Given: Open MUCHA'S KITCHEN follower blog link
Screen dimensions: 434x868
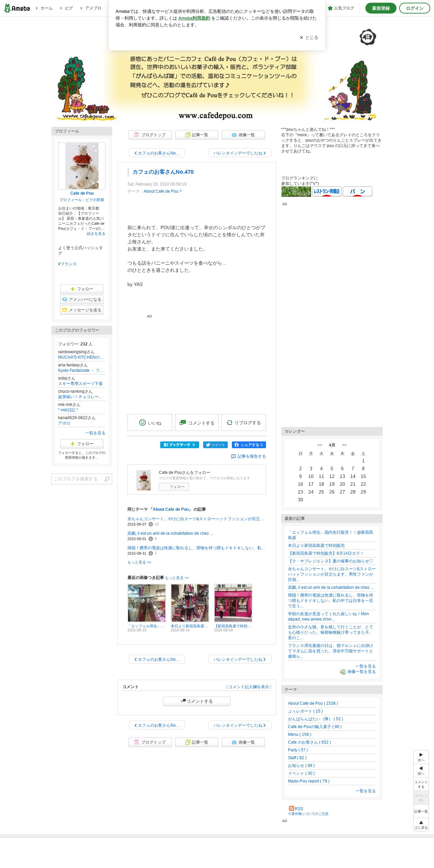Looking at the screenshot, I should coord(81,357).
